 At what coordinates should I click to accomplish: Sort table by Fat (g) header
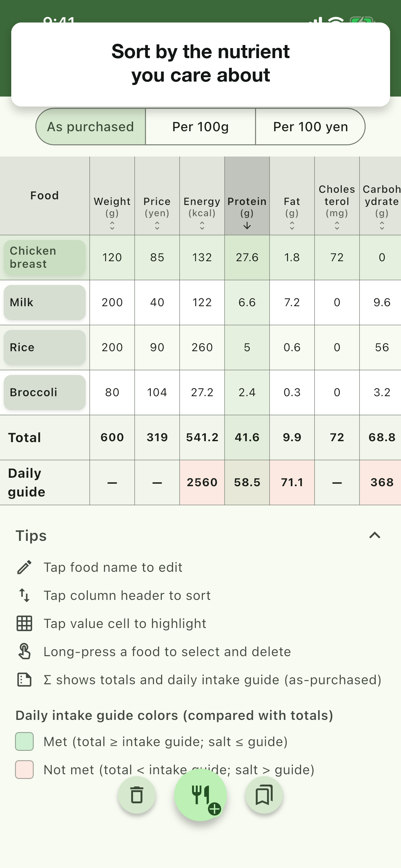click(x=292, y=196)
